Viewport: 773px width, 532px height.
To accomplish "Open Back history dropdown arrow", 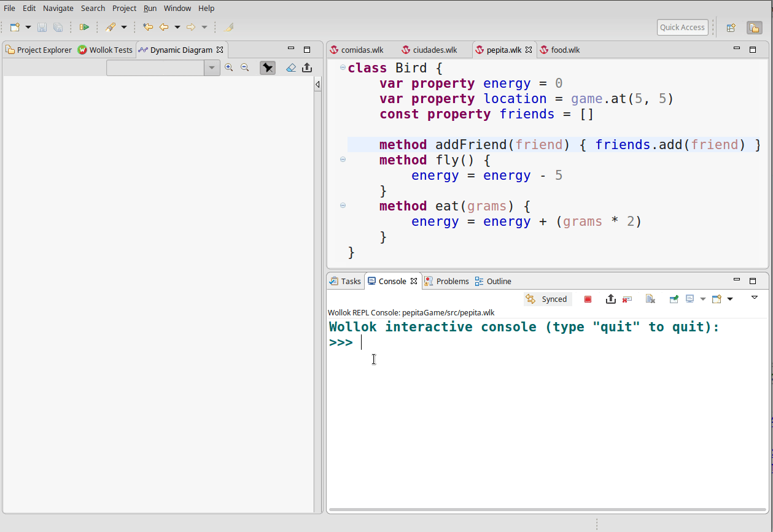I will tap(177, 27).
